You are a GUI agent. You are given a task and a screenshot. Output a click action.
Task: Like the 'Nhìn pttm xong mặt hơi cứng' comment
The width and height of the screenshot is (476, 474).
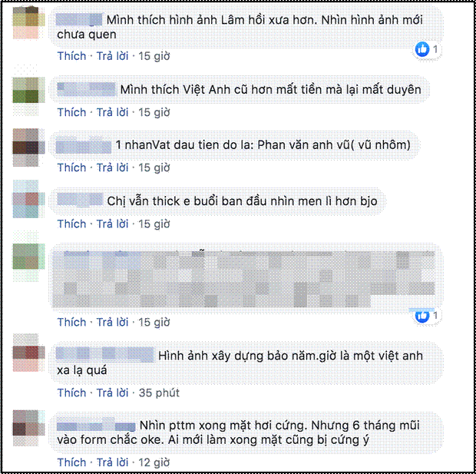(71, 462)
